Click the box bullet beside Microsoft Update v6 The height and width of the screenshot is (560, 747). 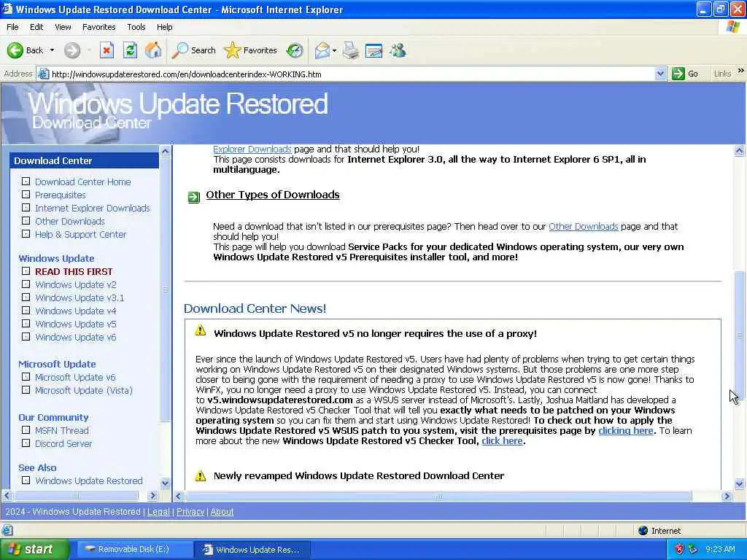click(x=26, y=376)
